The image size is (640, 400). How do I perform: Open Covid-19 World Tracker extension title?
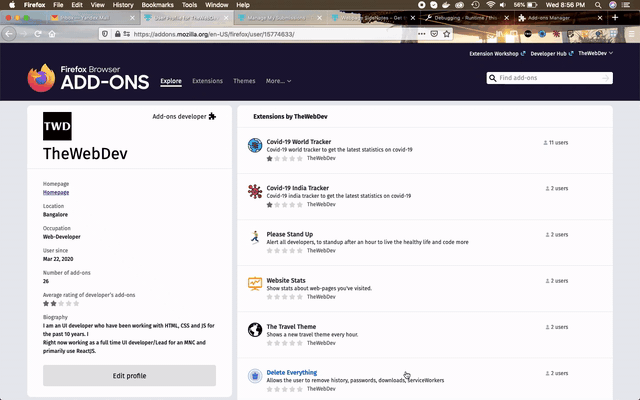299,142
